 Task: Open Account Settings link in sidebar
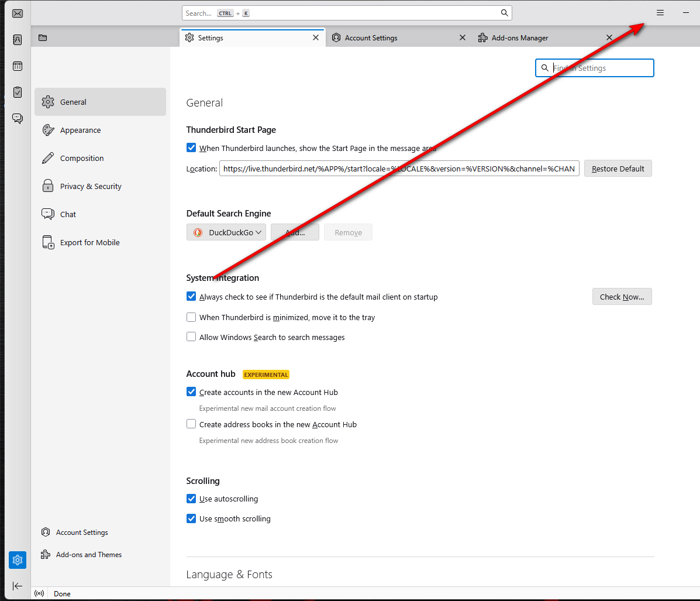point(75,532)
